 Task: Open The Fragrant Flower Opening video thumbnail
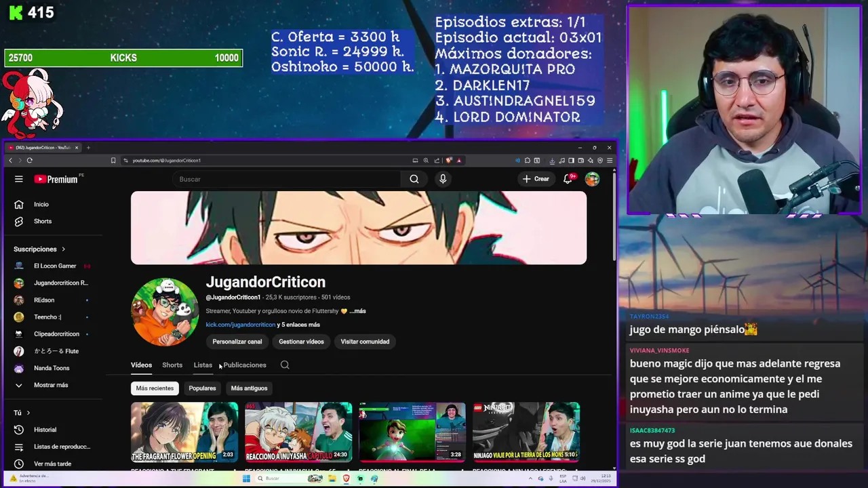coord(184,432)
